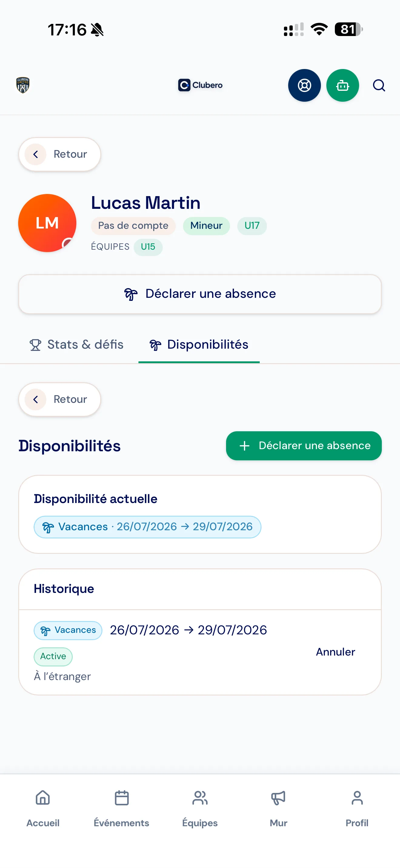Screen dimensions: 400x868
Task: Open the green robot assistant icon
Action: [x=342, y=85]
